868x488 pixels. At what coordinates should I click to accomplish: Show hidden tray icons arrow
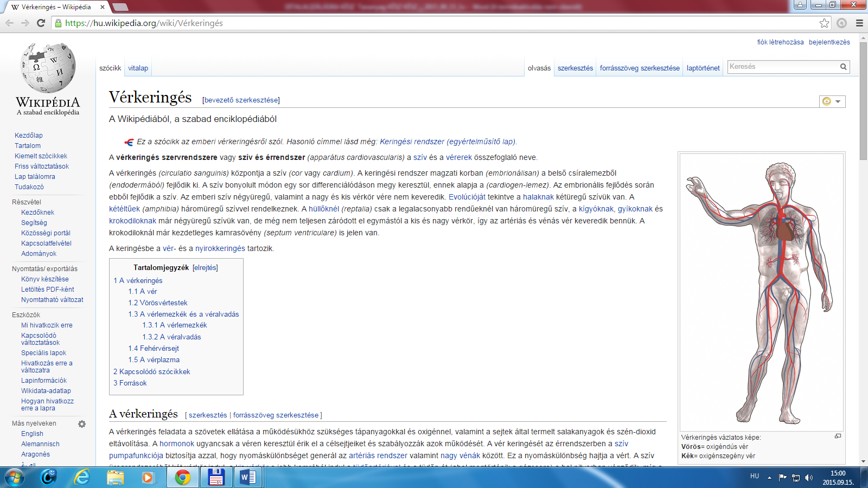pyautogui.click(x=769, y=478)
